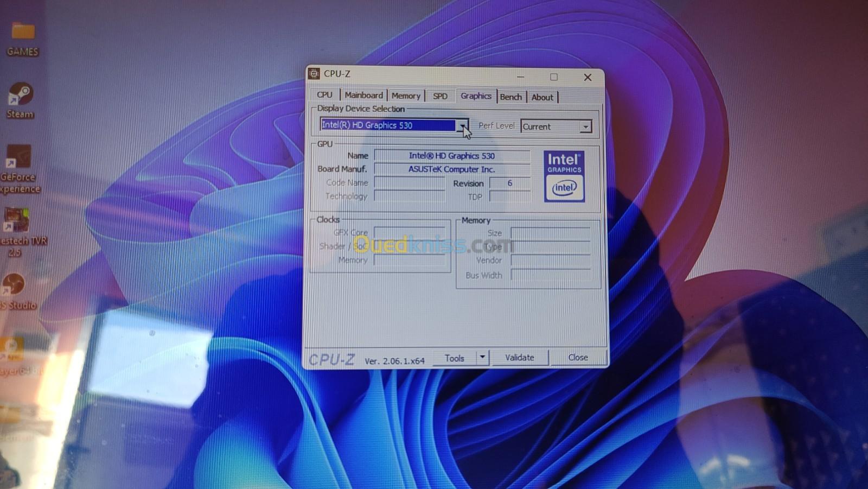Switch to the Mainboard tab
The height and width of the screenshot is (489, 868).
(363, 96)
